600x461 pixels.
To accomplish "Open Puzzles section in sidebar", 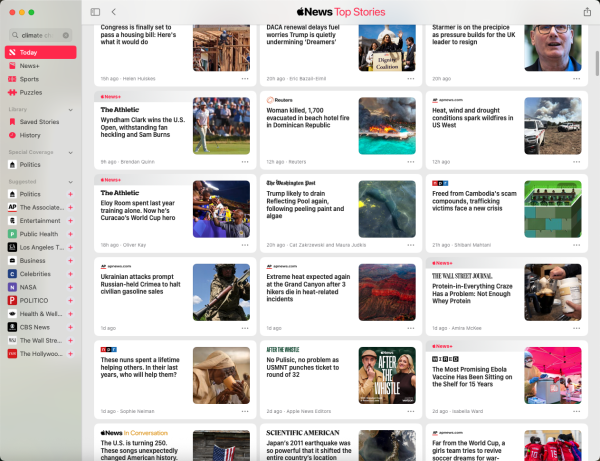I will pos(41,93).
